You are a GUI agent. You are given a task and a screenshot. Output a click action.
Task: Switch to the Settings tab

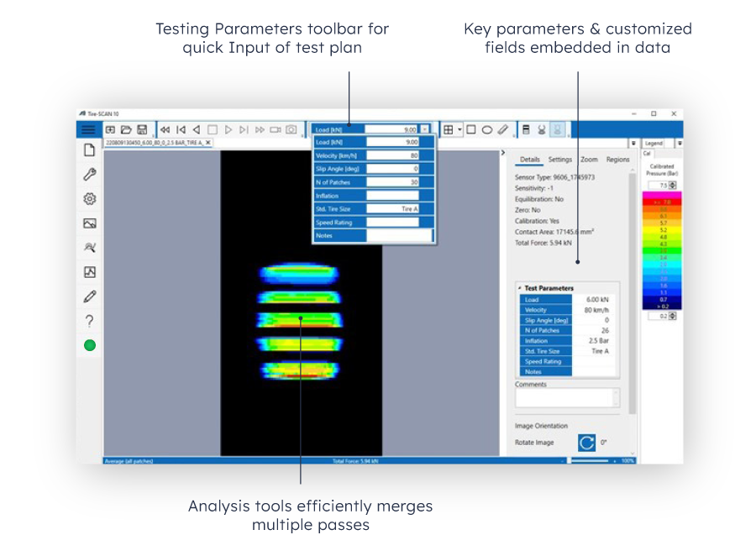coord(561,159)
